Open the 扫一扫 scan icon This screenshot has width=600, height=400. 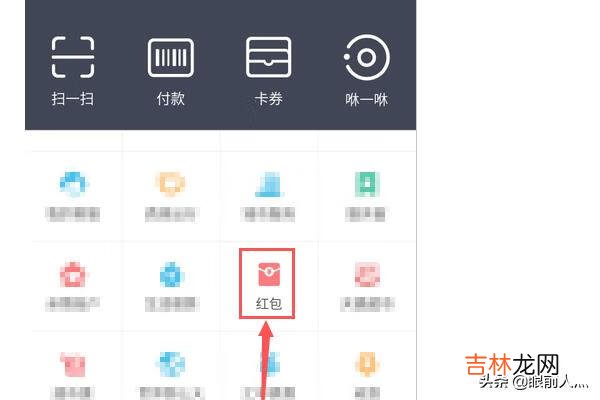click(x=73, y=57)
